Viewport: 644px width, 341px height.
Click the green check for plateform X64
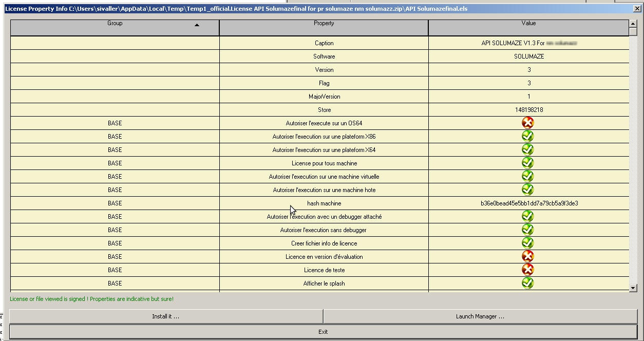[x=527, y=149]
